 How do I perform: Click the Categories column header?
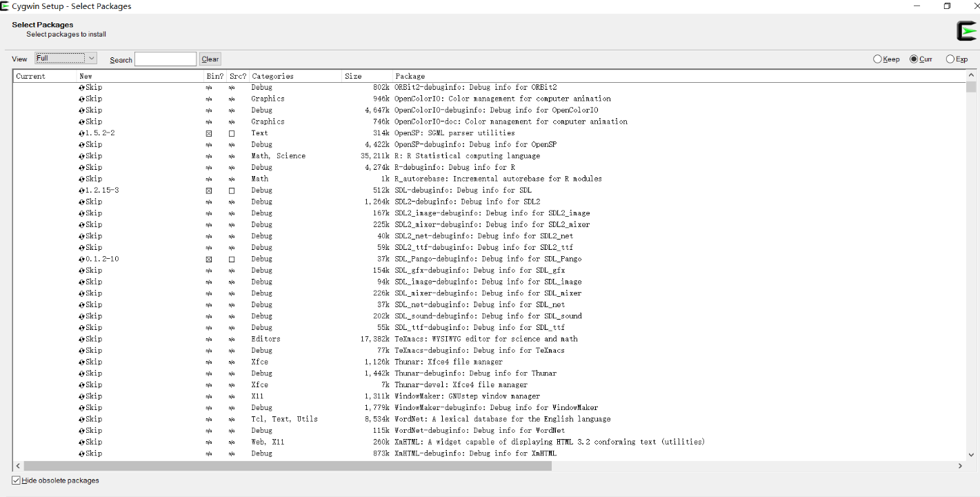click(x=295, y=76)
